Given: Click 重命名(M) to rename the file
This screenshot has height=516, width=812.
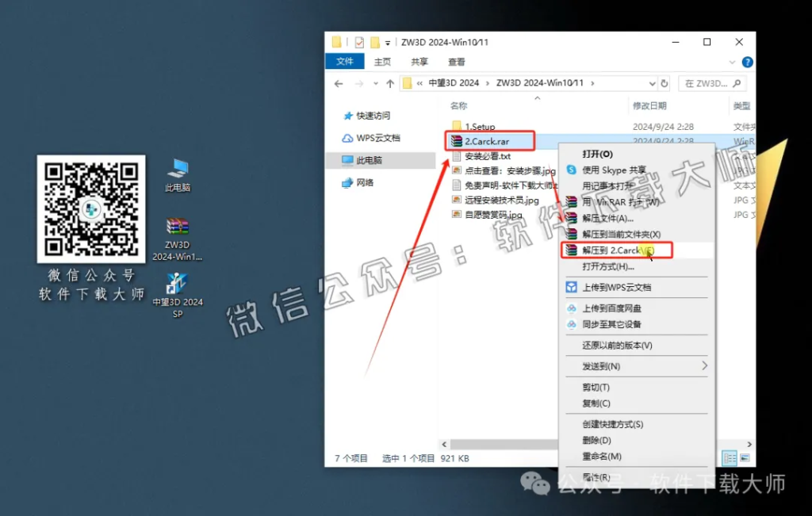Looking at the screenshot, I should 603,456.
